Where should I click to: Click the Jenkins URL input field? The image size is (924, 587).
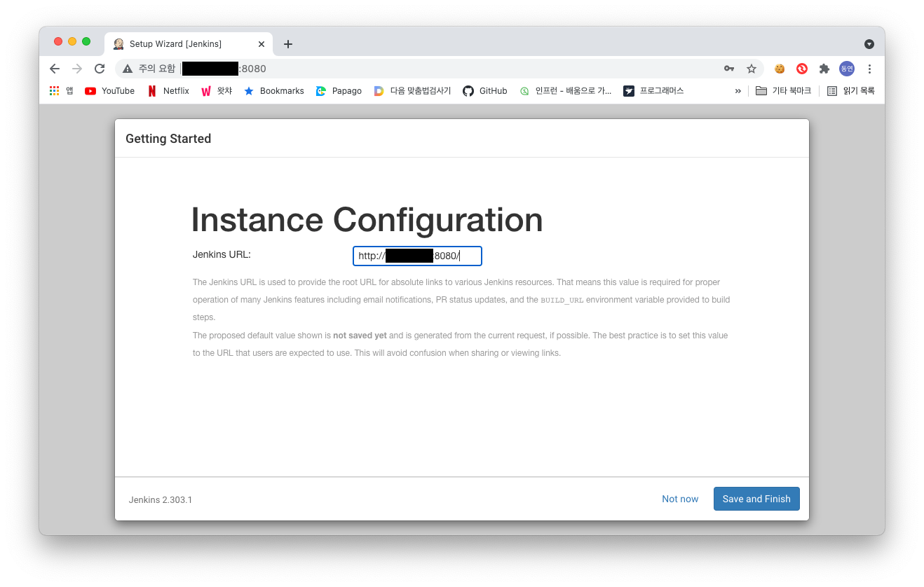point(417,256)
